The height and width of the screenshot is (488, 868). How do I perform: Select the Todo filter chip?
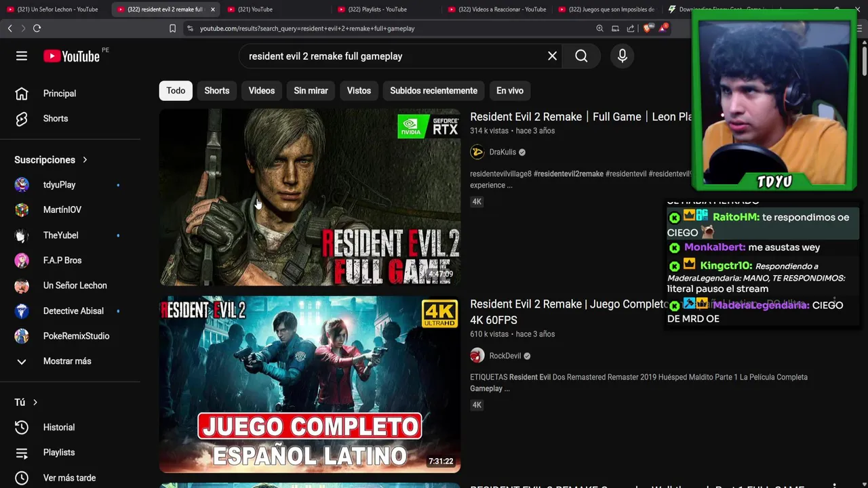[x=176, y=91]
